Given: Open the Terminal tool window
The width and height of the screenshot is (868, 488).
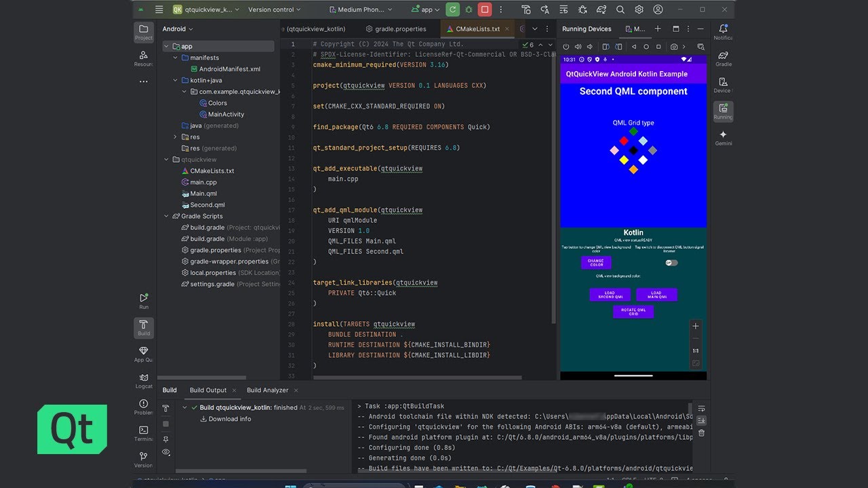Looking at the screenshot, I should 143,434.
